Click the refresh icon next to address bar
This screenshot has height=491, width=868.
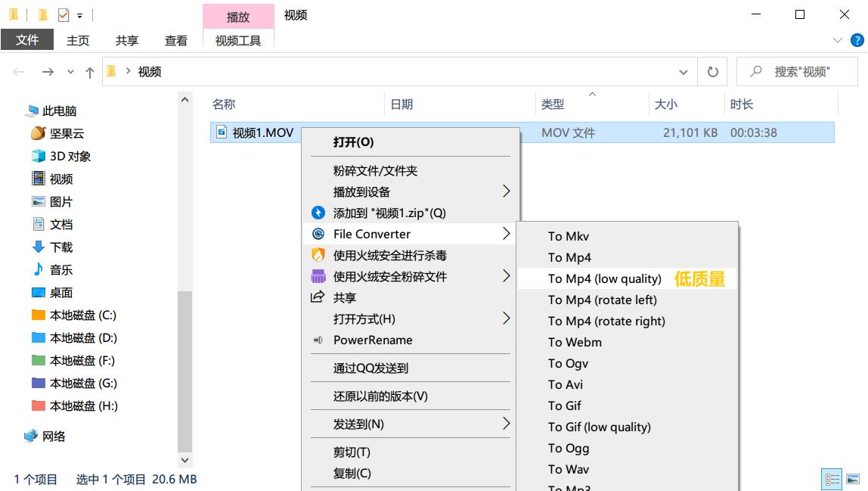click(711, 71)
